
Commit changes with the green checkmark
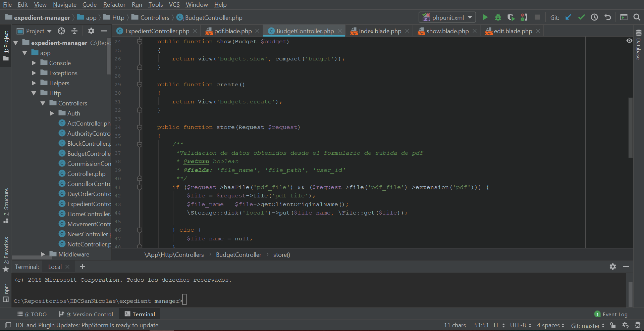pos(581,17)
